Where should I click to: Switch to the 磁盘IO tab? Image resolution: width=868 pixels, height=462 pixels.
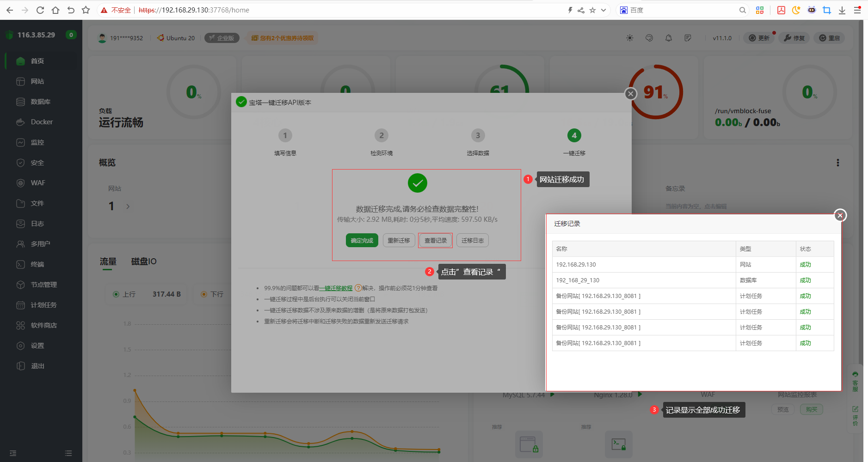point(144,261)
